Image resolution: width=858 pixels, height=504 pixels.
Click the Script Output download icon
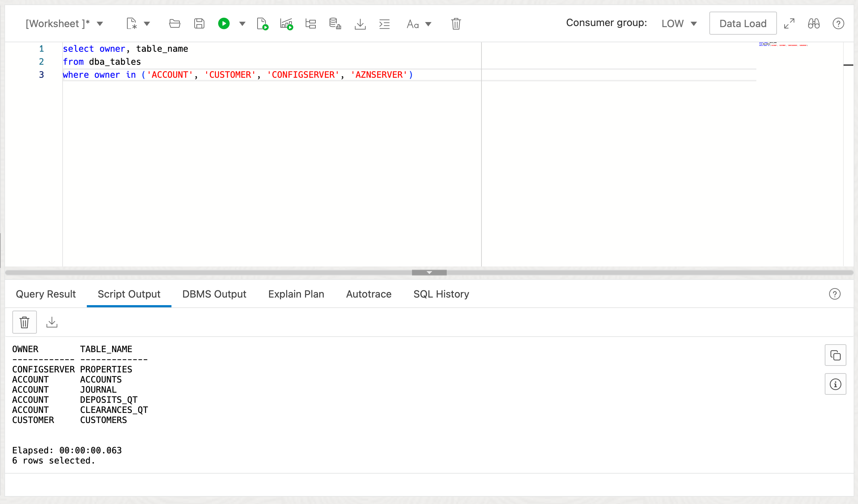click(x=52, y=323)
